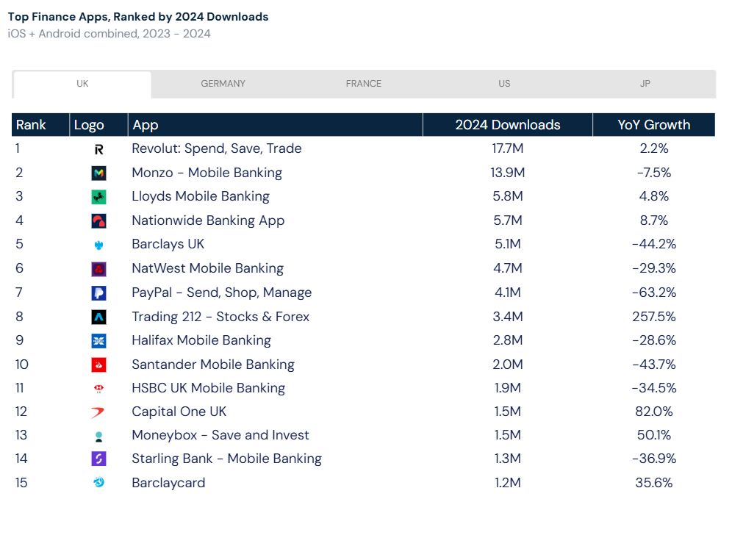Select 'NatWest Mobile Banking' app name
This screenshot has width=732, height=560.
[x=208, y=268]
